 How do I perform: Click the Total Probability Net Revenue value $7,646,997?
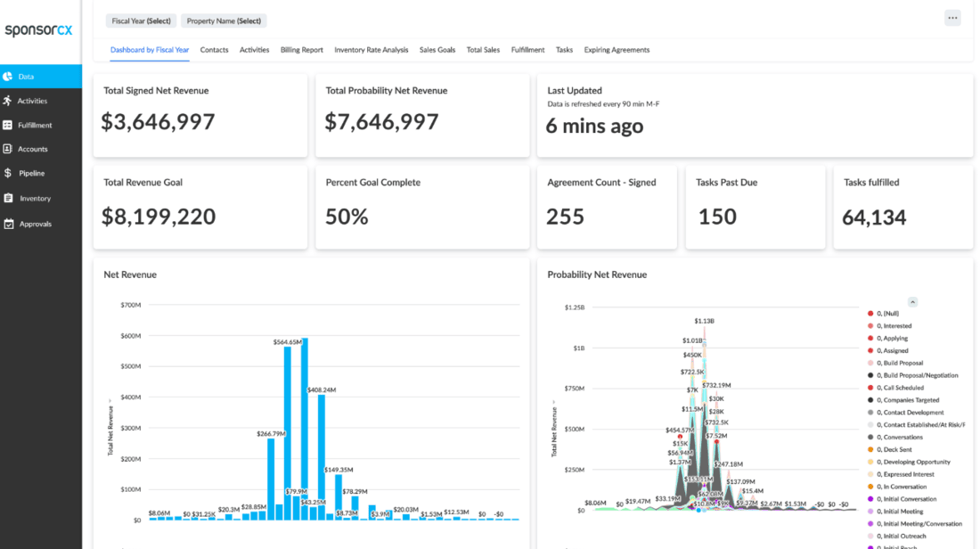click(x=381, y=121)
